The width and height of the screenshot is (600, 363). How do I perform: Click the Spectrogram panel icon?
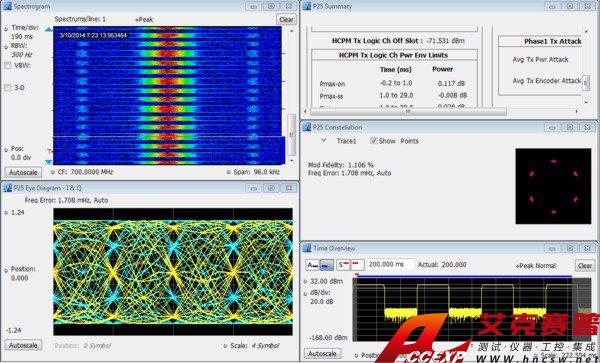pos(7,6)
